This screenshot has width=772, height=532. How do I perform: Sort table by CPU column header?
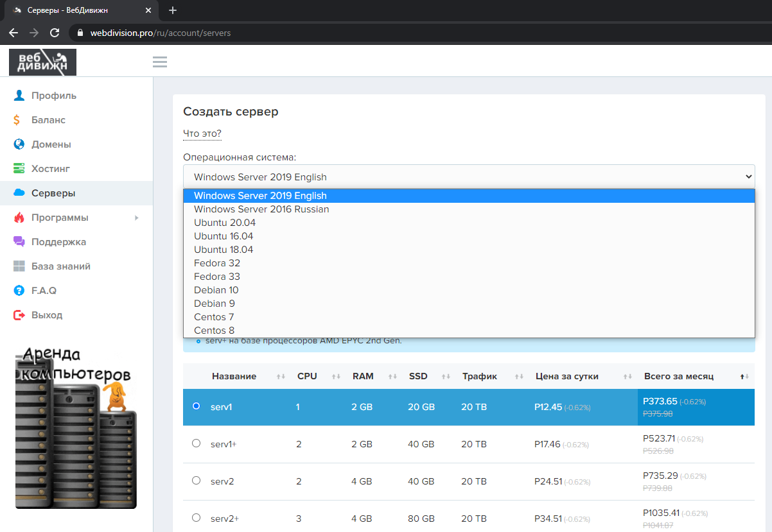(x=307, y=376)
